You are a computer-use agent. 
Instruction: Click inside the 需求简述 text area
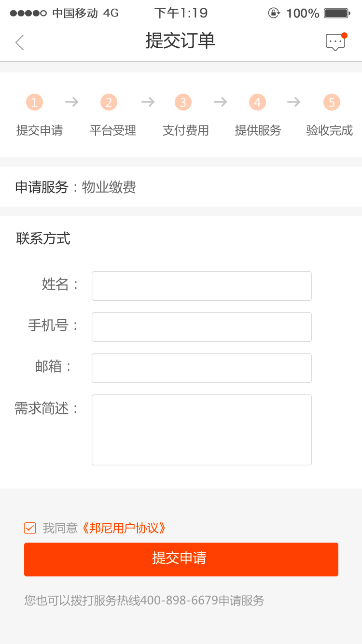coord(202,430)
